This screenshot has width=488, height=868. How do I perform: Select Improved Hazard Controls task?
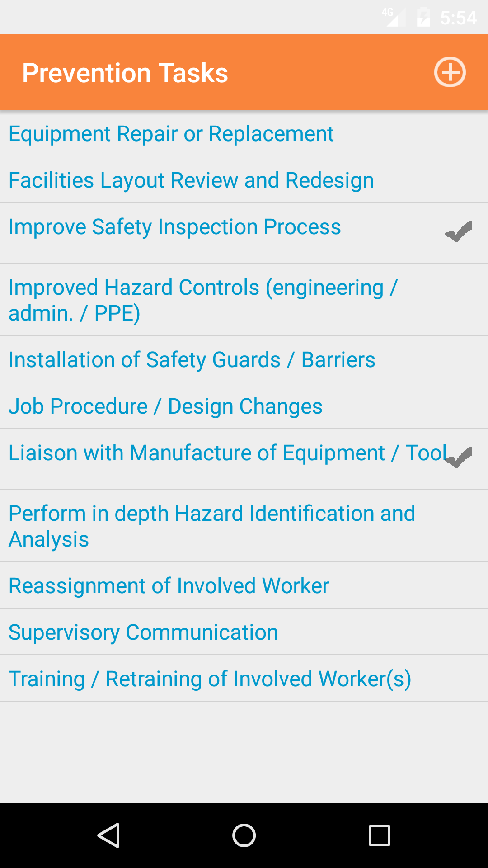(x=203, y=300)
